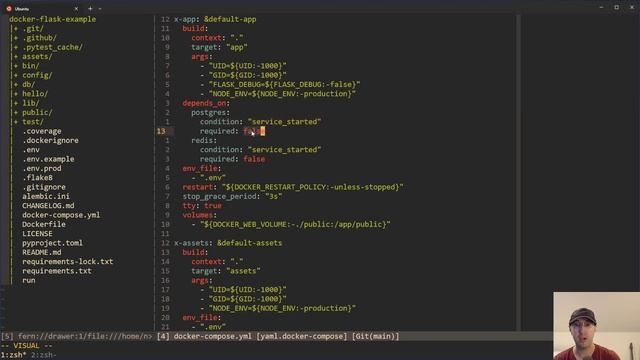Screen dimensions: 640x360
Task: Switch to tmux window 1:zsh
Action: [13, 355]
